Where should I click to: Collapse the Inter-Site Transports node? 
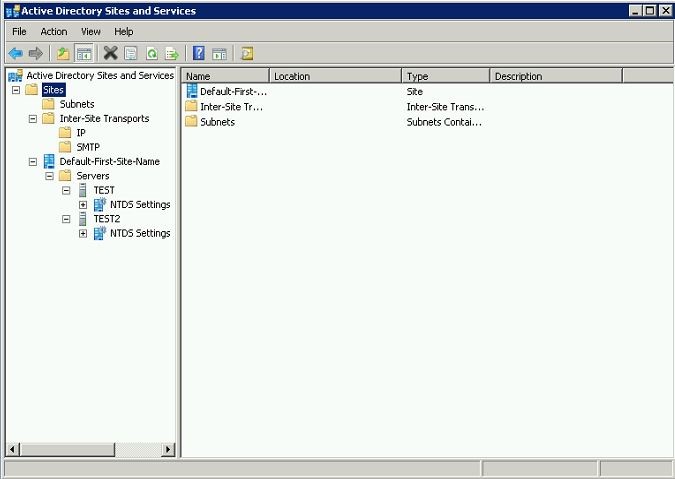[x=33, y=118]
